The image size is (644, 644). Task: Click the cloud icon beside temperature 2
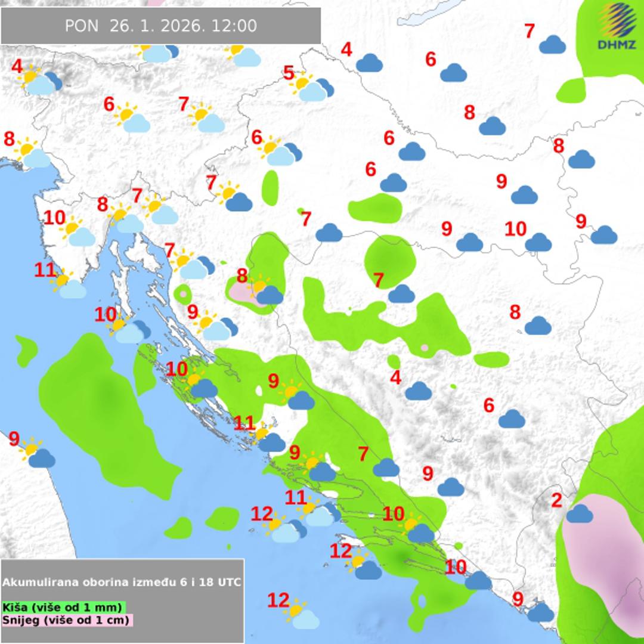pyautogui.click(x=579, y=513)
